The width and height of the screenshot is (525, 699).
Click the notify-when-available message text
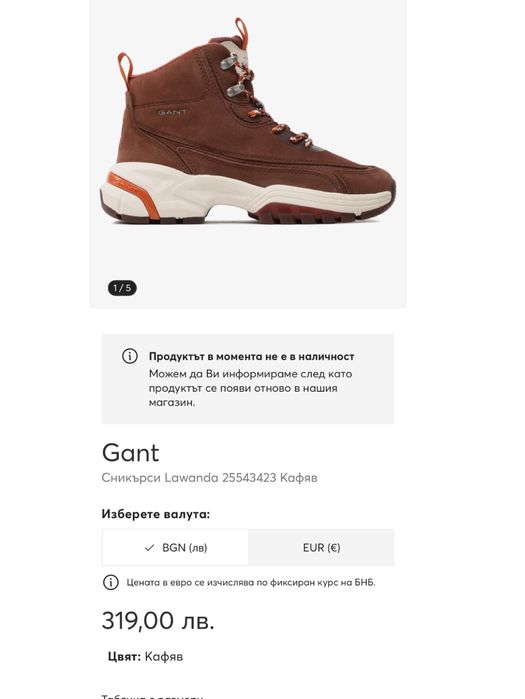(x=250, y=388)
